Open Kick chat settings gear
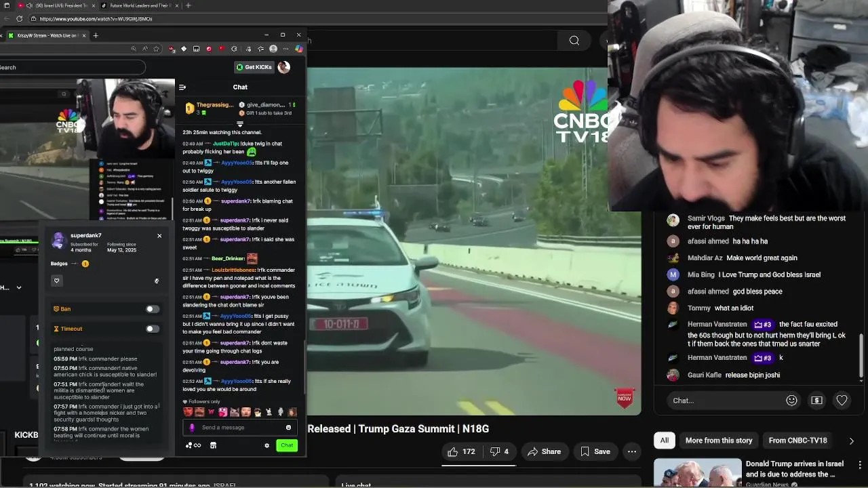The width and height of the screenshot is (868, 488). [x=267, y=445]
